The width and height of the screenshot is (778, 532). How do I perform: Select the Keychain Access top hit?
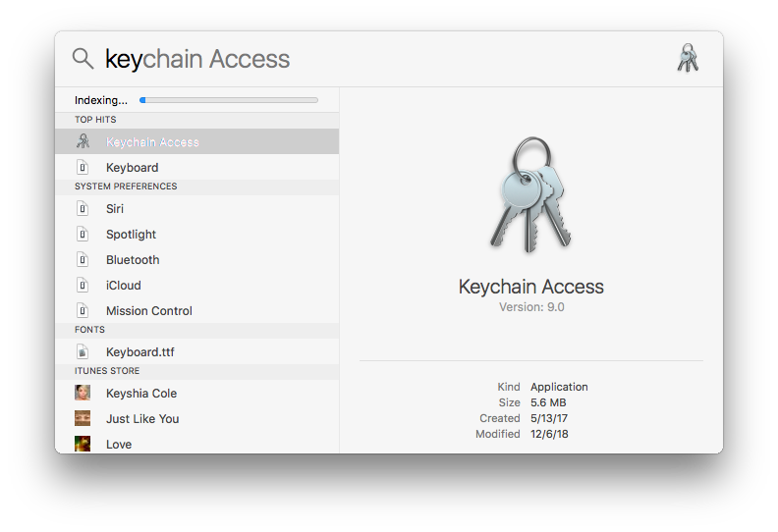point(197,141)
